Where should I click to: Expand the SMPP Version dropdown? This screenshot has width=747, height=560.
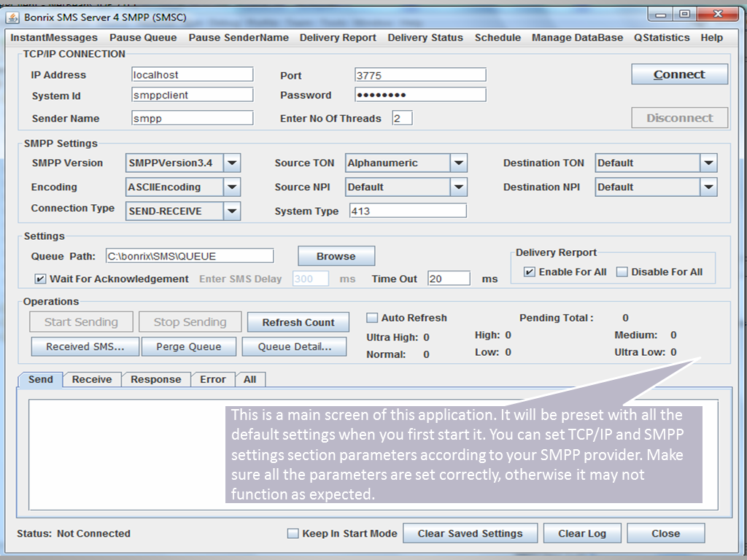[x=232, y=163]
